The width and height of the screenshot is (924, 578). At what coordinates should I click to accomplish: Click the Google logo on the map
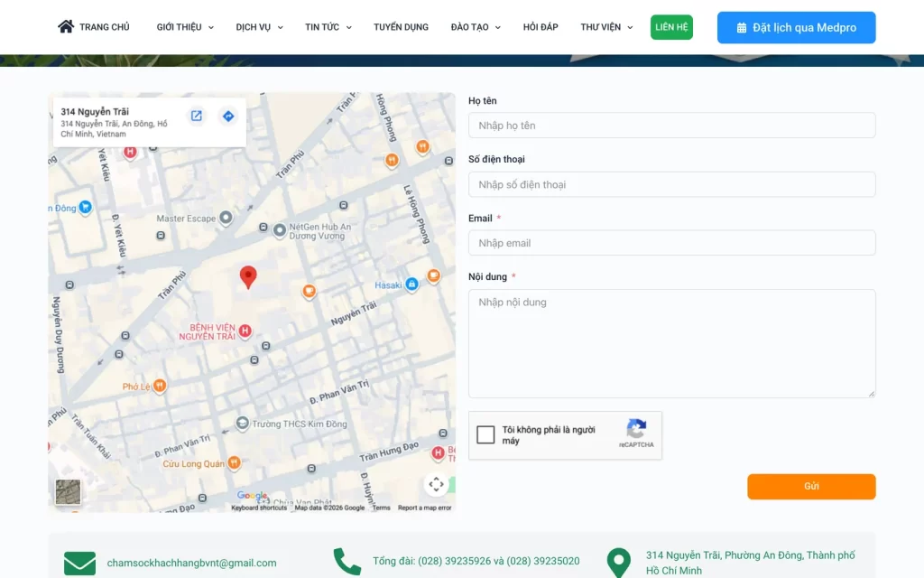tap(253, 496)
